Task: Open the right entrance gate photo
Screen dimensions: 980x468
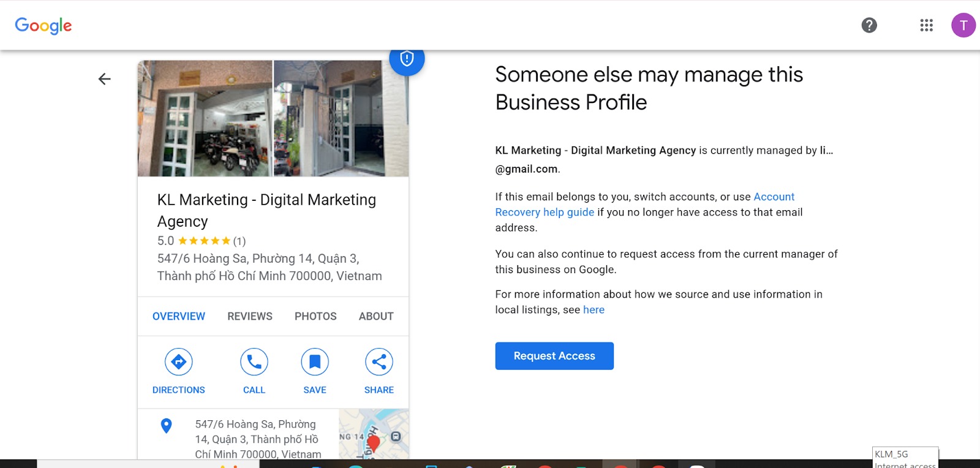Action: [341, 119]
